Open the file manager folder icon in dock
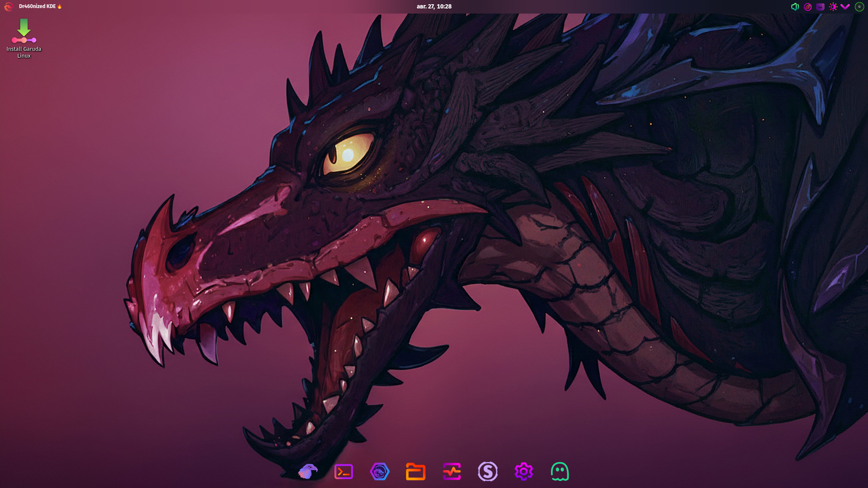Screen dimensions: 868x488 coord(416,471)
